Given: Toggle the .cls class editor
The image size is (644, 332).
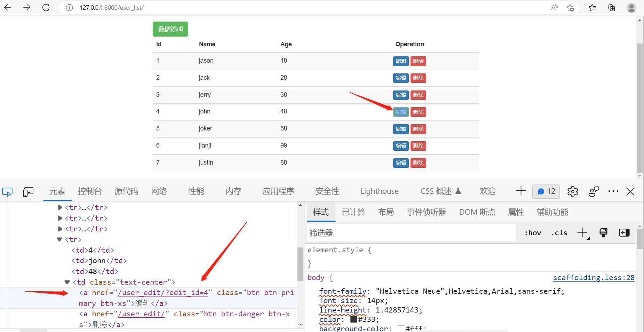Looking at the screenshot, I should click(x=559, y=233).
